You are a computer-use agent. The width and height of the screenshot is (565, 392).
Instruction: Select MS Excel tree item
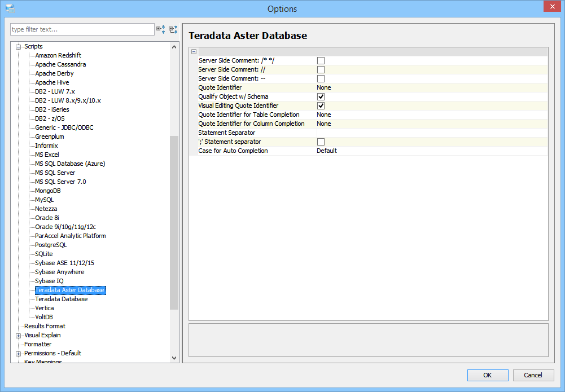point(47,155)
